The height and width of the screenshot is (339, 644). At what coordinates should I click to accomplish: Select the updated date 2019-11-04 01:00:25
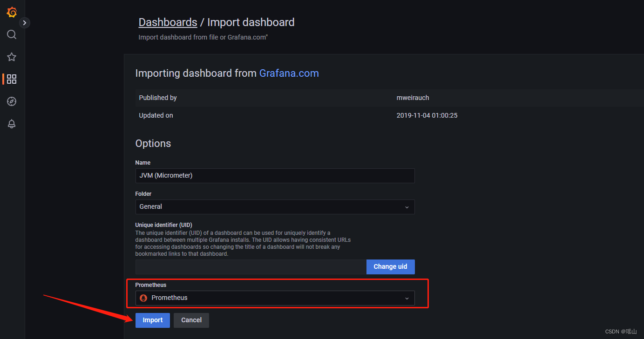point(427,115)
